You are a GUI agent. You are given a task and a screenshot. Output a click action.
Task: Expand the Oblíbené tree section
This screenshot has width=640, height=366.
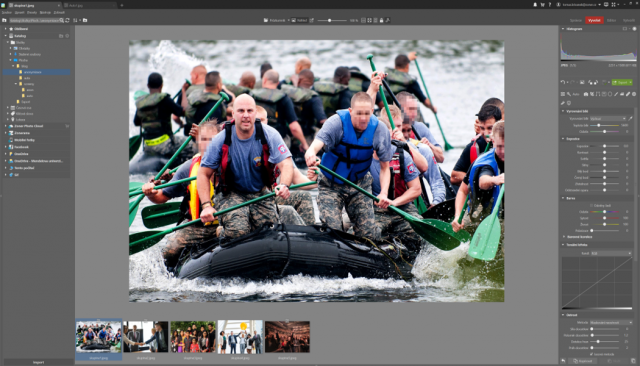coord(6,29)
